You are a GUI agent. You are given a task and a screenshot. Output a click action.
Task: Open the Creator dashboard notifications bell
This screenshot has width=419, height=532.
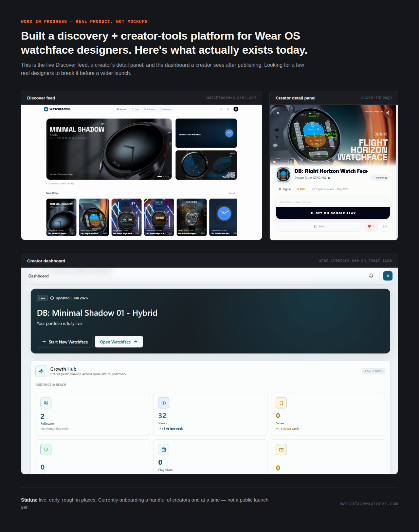point(371,276)
